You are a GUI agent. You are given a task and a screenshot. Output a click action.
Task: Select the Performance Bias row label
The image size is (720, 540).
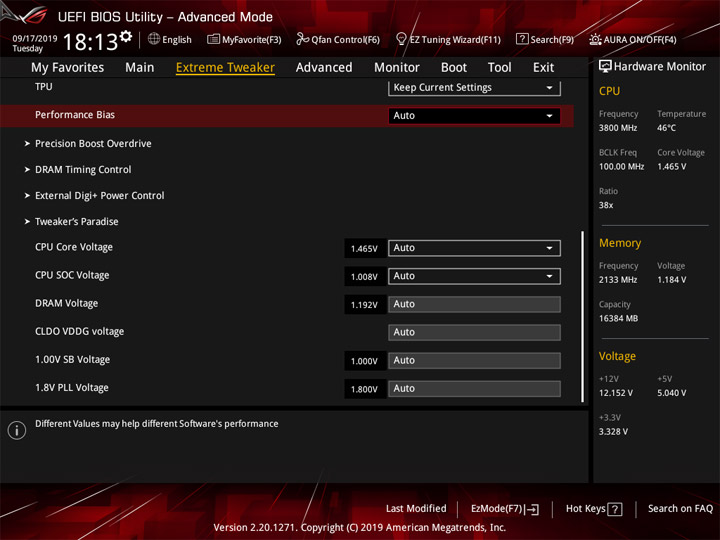pyautogui.click(x=75, y=115)
